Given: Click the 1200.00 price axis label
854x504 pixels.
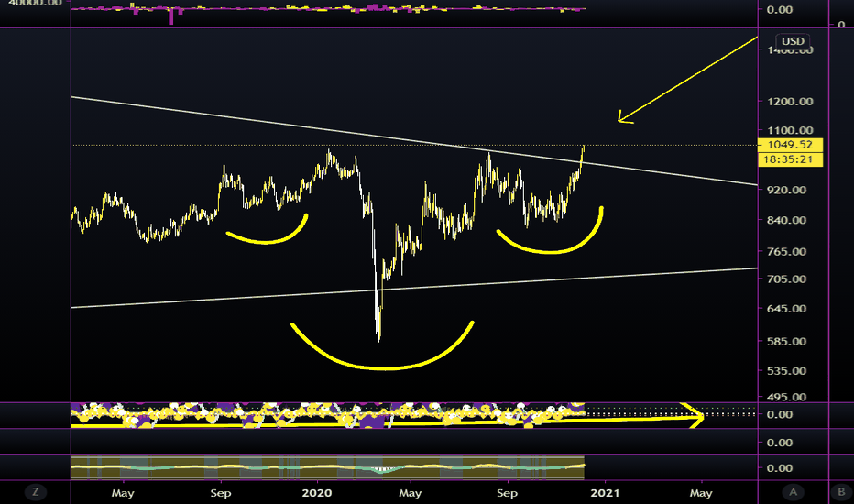Looking at the screenshot, I should click(x=790, y=102).
